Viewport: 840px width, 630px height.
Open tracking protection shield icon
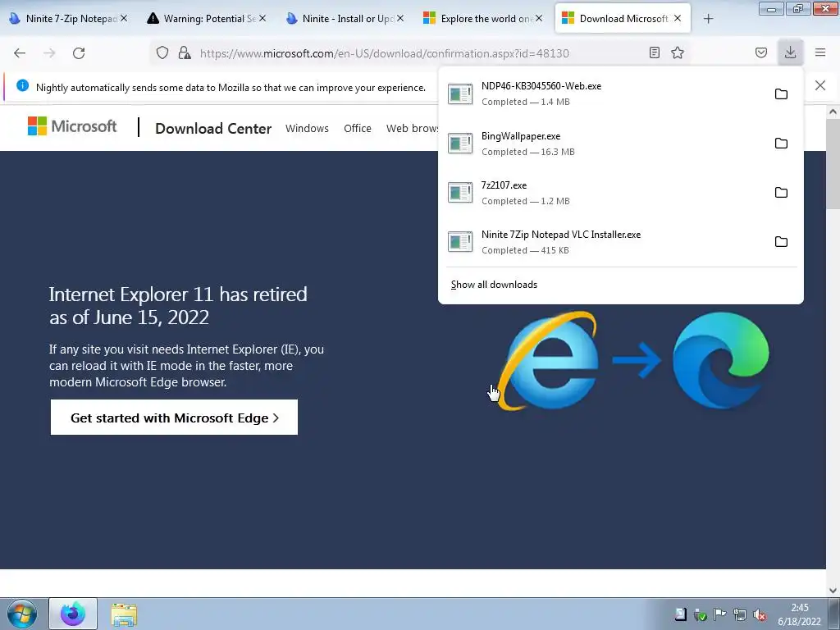point(162,52)
